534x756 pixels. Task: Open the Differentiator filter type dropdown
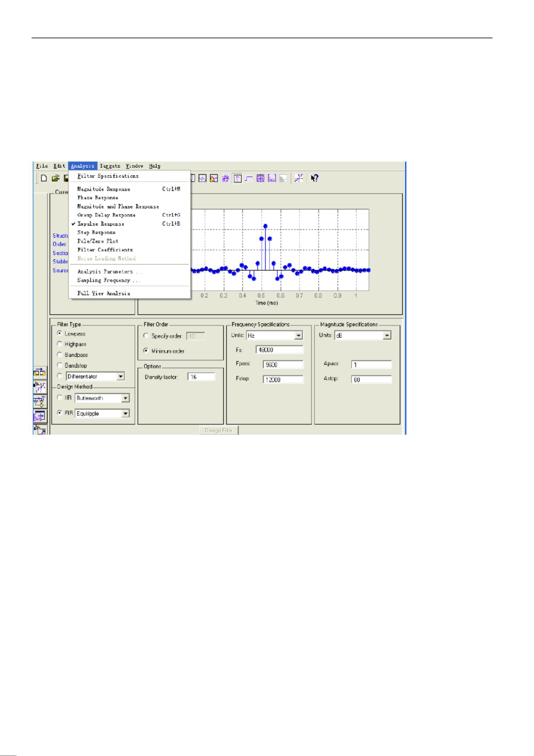(x=121, y=376)
